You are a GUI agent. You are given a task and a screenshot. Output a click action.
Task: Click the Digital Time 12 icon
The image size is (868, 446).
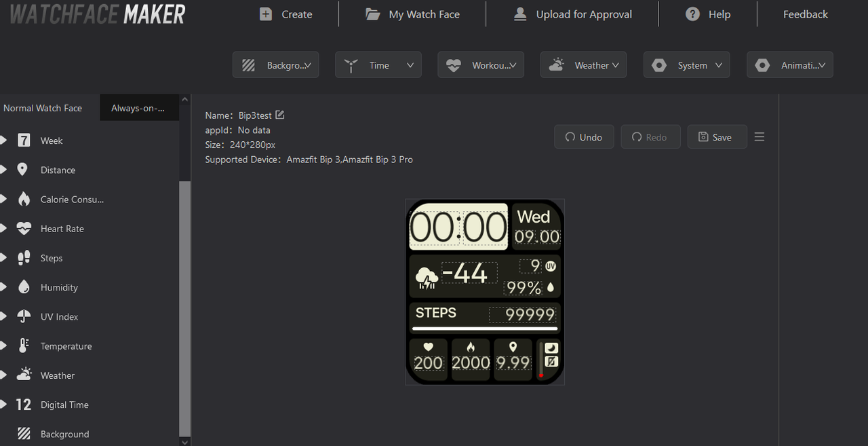[x=24, y=405]
